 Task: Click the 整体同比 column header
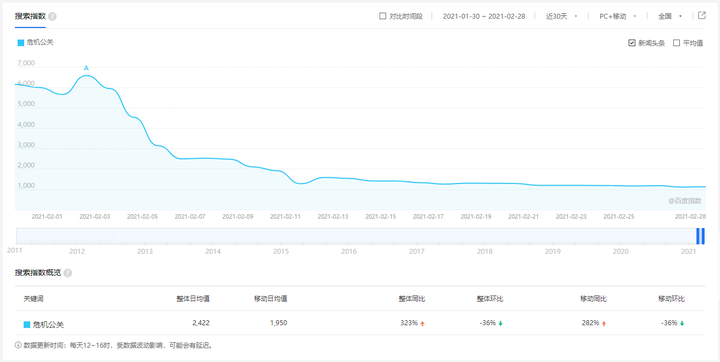[412, 299]
